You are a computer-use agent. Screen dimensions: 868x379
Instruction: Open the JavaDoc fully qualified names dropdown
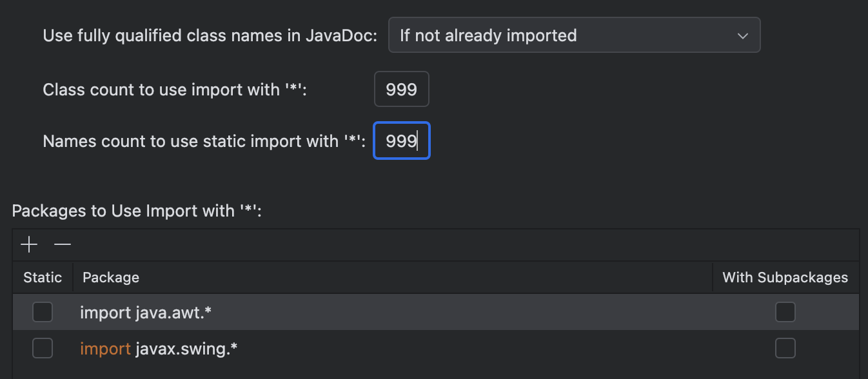[x=574, y=35]
